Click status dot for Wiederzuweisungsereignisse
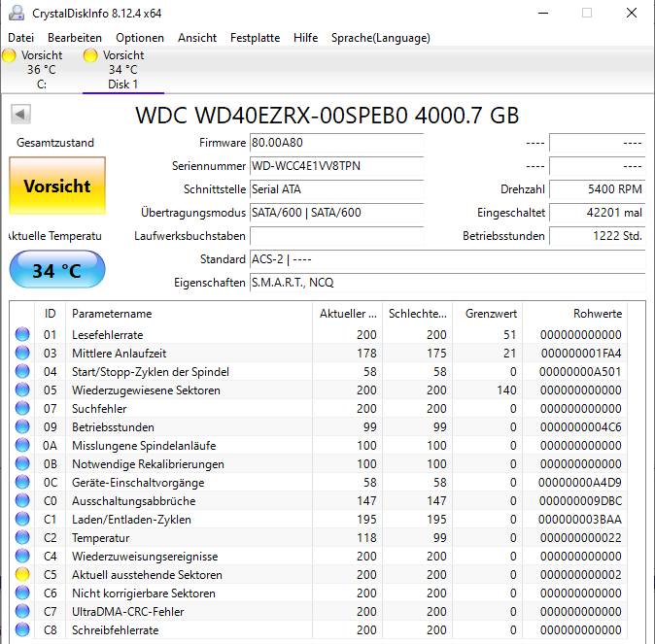 22,556
